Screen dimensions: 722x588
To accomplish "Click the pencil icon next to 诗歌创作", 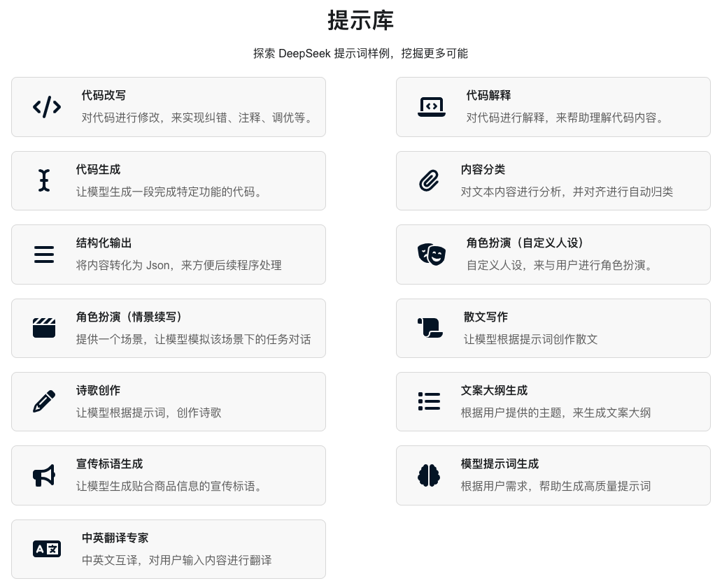I will pos(44,401).
